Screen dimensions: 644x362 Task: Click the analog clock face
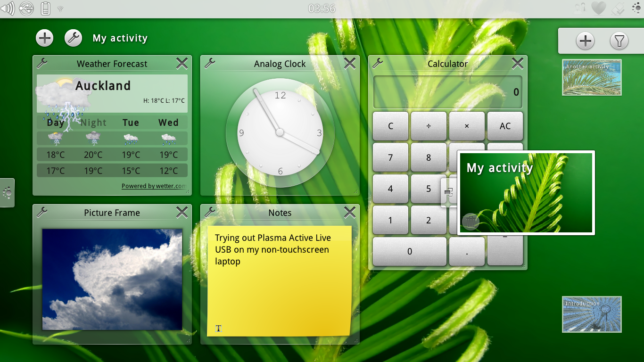[x=280, y=132]
